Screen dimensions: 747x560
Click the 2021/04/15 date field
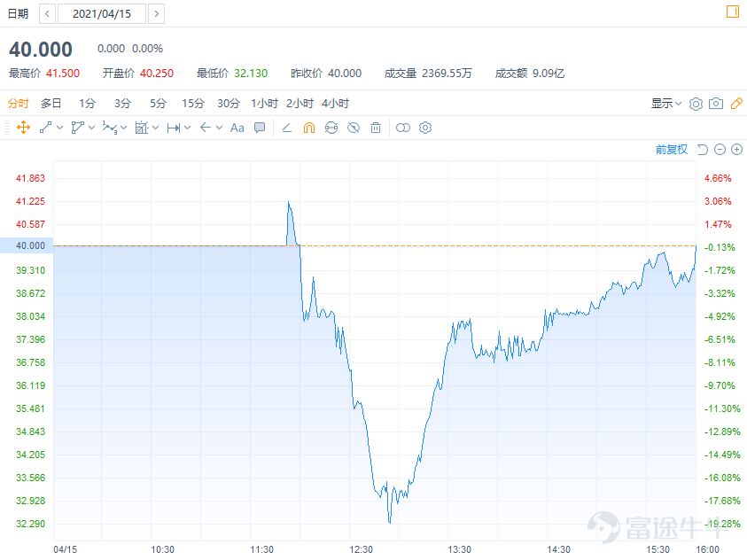click(x=102, y=14)
